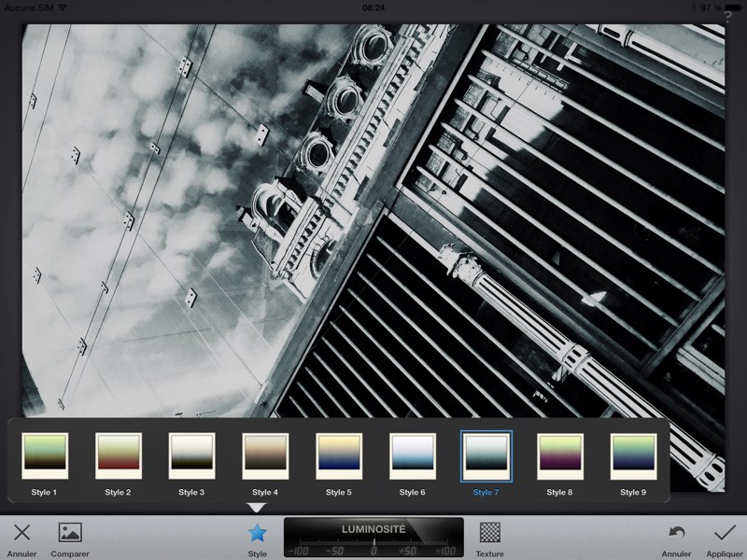
Task: Select the Style 2 swatch
Action: [119, 455]
